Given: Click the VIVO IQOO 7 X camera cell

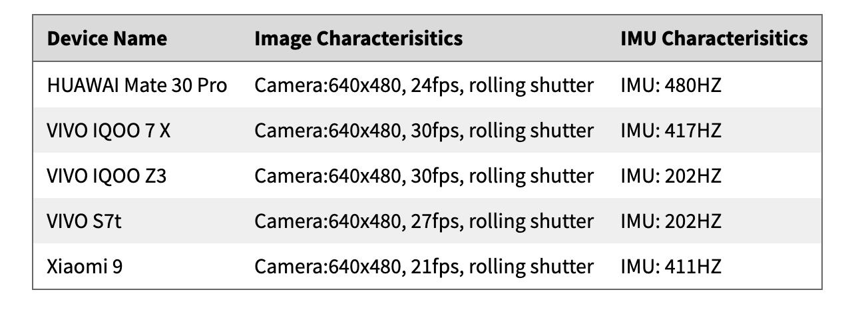Looking at the screenshot, I should [423, 131].
